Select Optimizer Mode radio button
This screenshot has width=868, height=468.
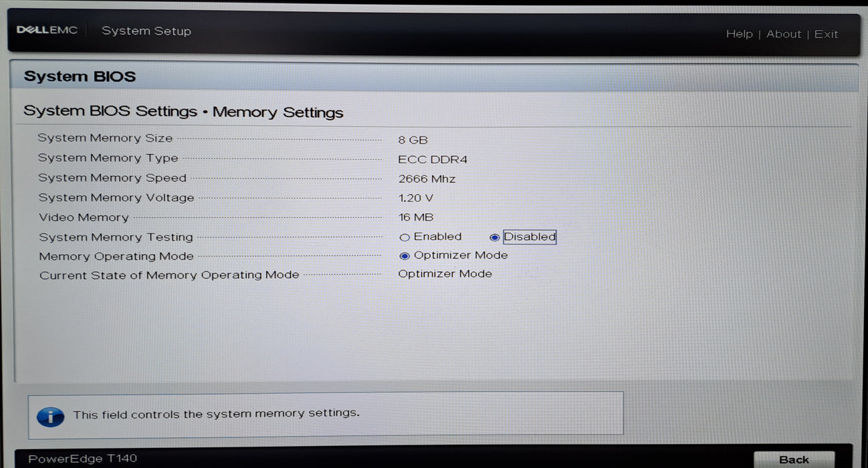[405, 256]
